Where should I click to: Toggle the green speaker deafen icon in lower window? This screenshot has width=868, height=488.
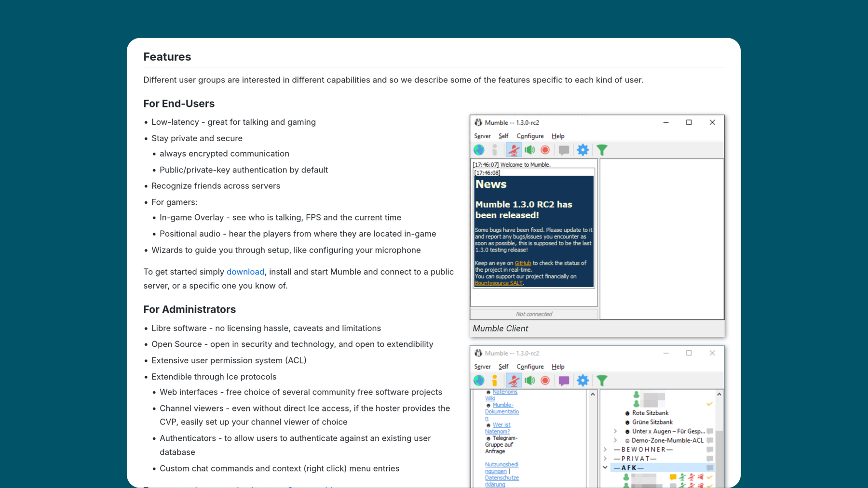click(530, 381)
